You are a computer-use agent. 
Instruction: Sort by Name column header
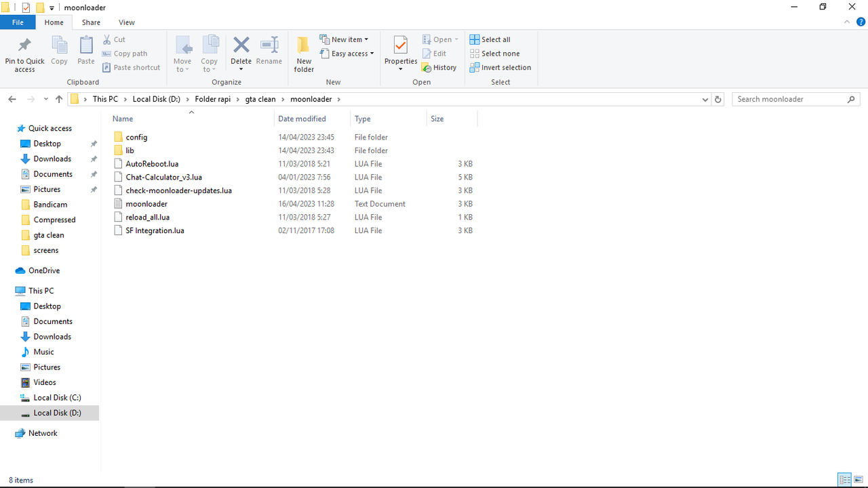click(123, 119)
